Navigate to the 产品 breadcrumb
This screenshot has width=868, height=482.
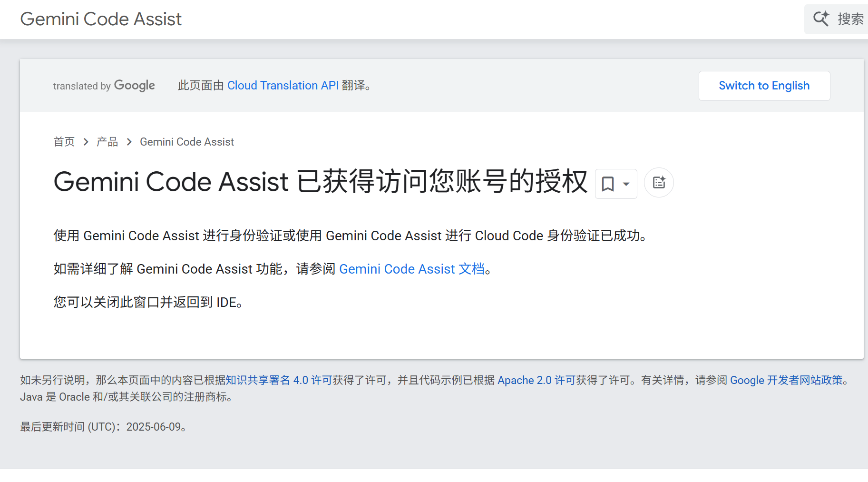pos(107,141)
